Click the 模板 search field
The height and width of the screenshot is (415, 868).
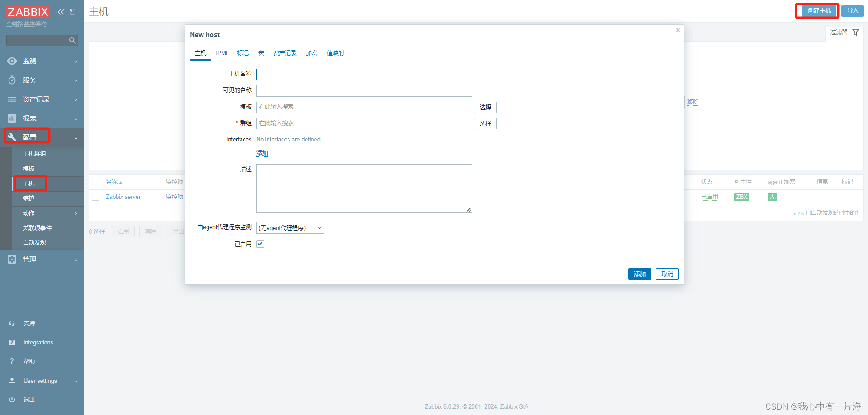(364, 107)
